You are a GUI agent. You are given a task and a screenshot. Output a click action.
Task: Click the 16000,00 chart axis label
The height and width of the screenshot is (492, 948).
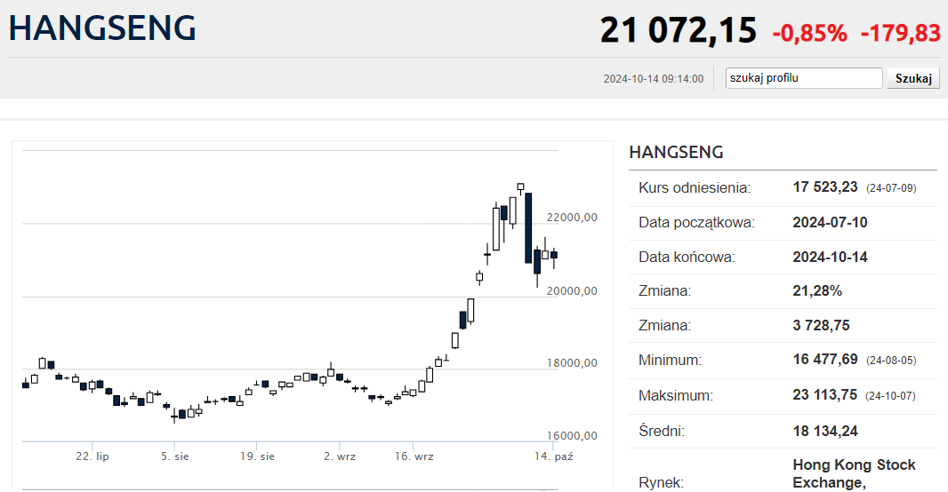[x=572, y=436]
